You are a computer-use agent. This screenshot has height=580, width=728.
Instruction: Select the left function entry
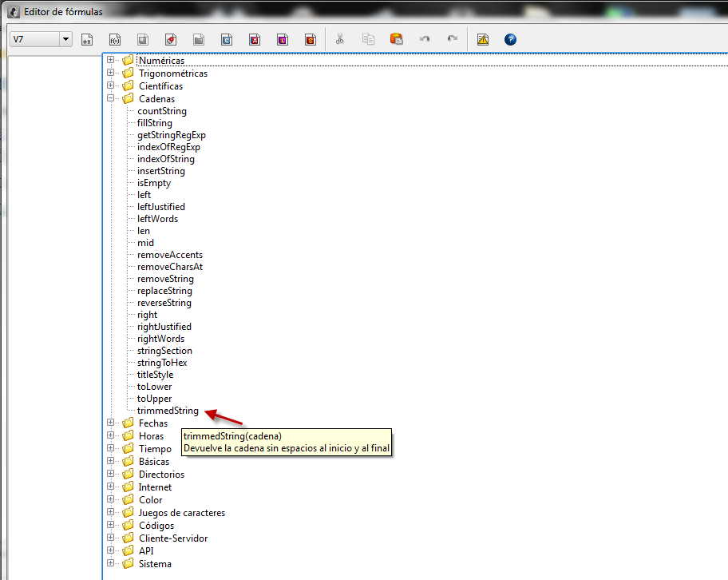coord(144,195)
